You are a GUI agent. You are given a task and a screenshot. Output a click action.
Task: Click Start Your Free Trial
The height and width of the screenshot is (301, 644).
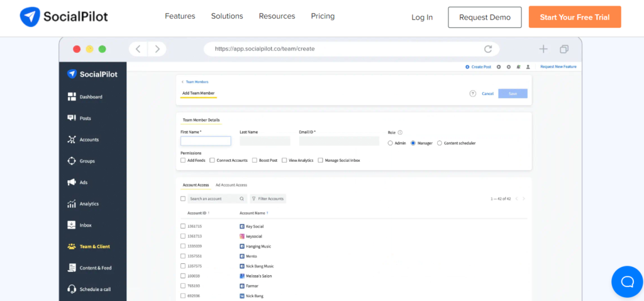(575, 17)
